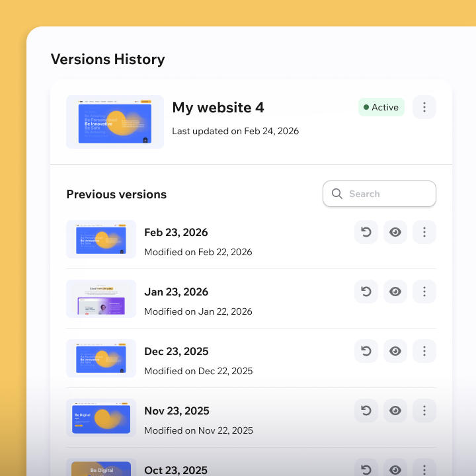The image size is (476, 476).
Task: Restore the Jan 23, 2026 version
Action: tap(366, 292)
